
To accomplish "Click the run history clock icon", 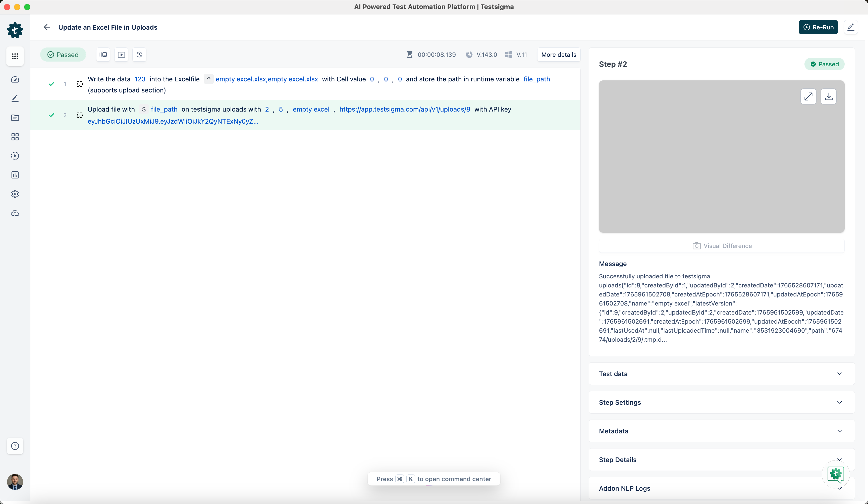I will 139,55.
